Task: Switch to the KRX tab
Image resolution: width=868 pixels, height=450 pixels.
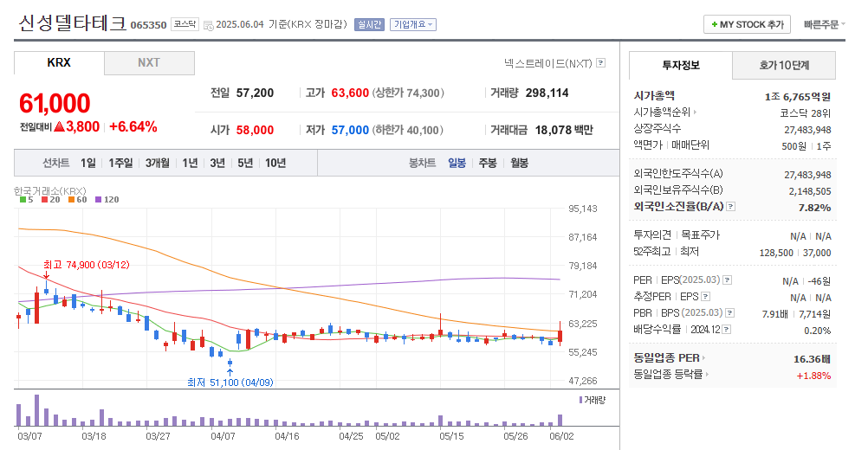Action: 59,62
